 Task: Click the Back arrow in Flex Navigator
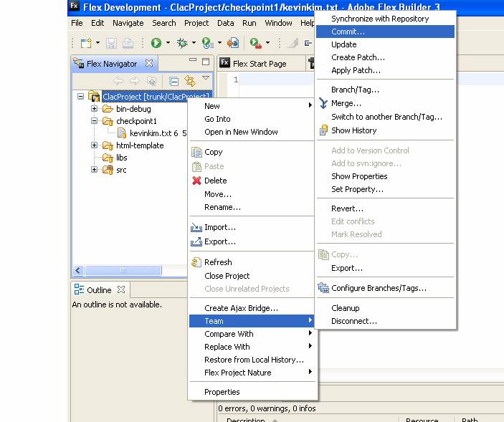(x=118, y=81)
